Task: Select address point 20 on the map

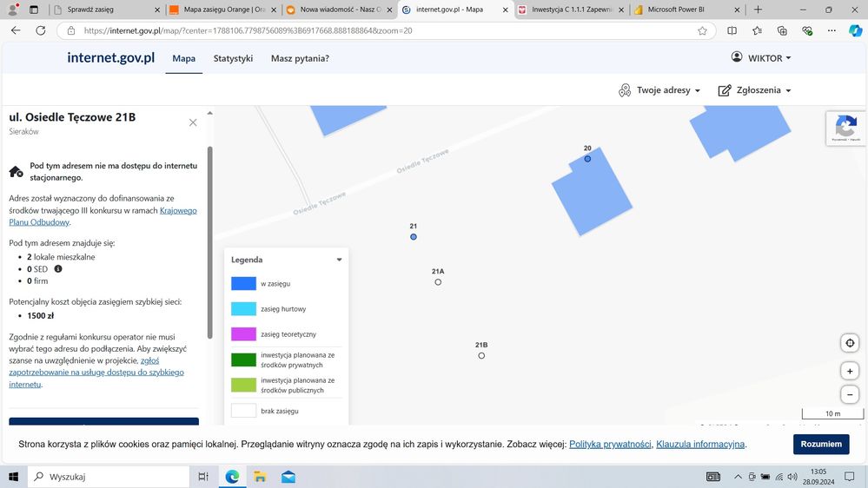Action: coord(587,159)
